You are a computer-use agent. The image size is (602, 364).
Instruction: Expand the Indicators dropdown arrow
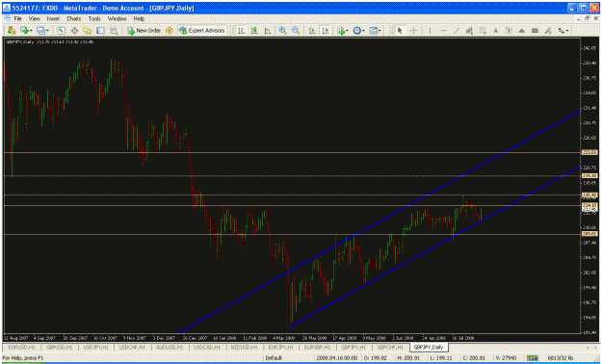coord(347,31)
